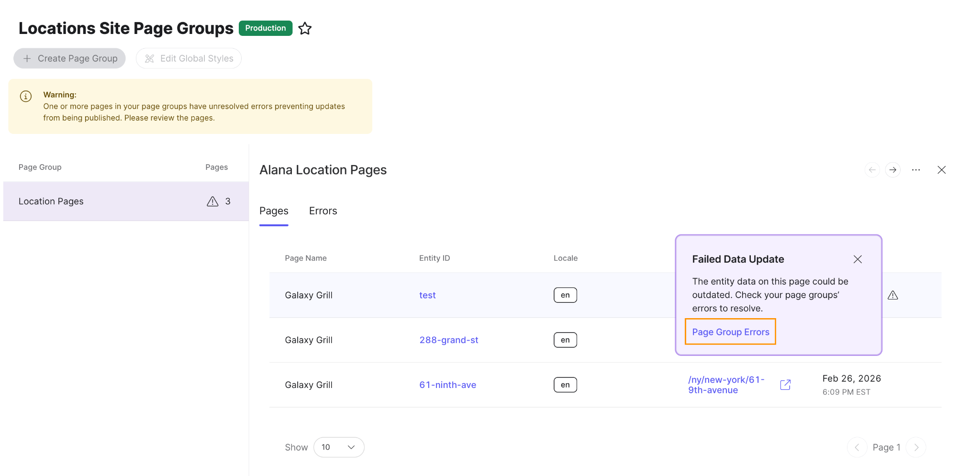Close the Failed Data Update popup
Viewport: 980px width, 476px height.
click(857, 259)
